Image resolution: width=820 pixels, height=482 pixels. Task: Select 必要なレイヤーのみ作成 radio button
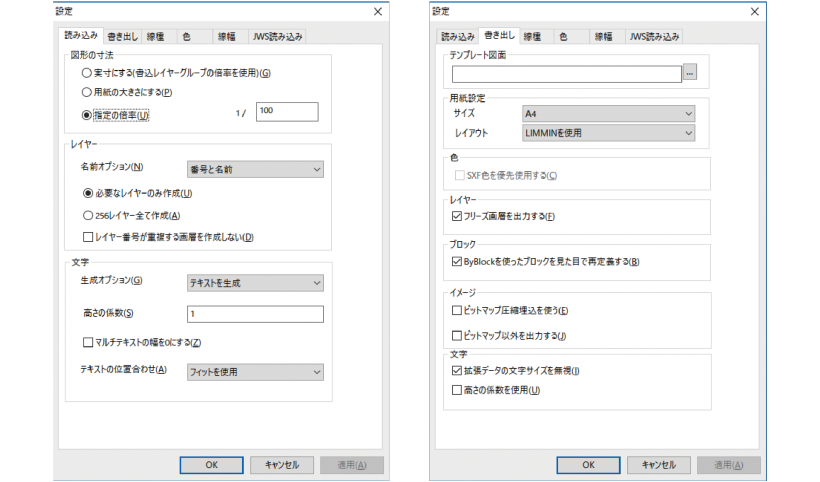88,193
